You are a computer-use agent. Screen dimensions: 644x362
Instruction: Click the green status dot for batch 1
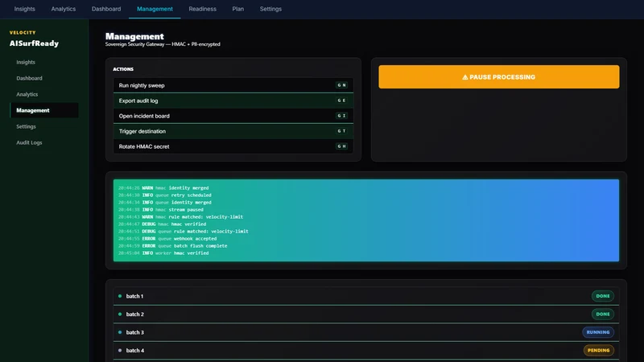tap(120, 296)
